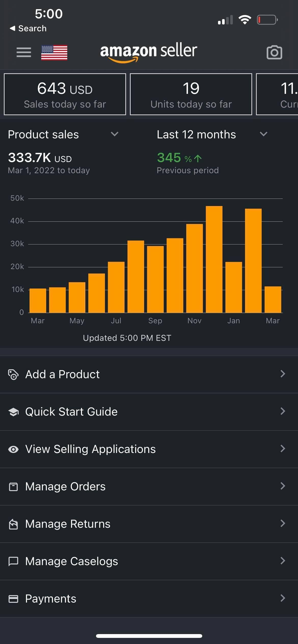Tap the Sales today so far card
This screenshot has height=644, width=298.
65,94
